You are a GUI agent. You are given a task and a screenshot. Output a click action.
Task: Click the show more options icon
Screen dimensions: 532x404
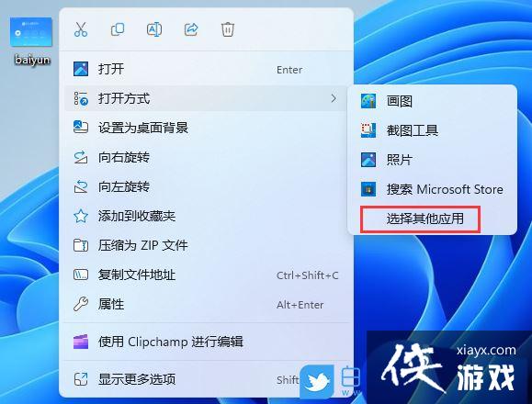pyautogui.click(x=81, y=379)
